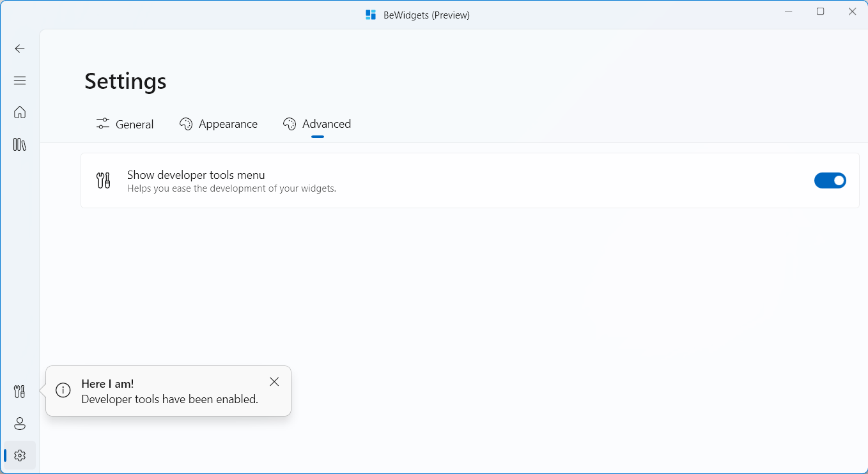868x474 pixels.
Task: Close the BeWidgets window
Action: [x=852, y=11]
